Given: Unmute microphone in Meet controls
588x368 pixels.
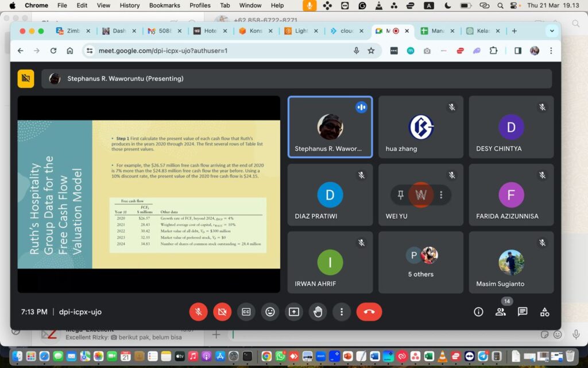Looking at the screenshot, I should [x=198, y=312].
